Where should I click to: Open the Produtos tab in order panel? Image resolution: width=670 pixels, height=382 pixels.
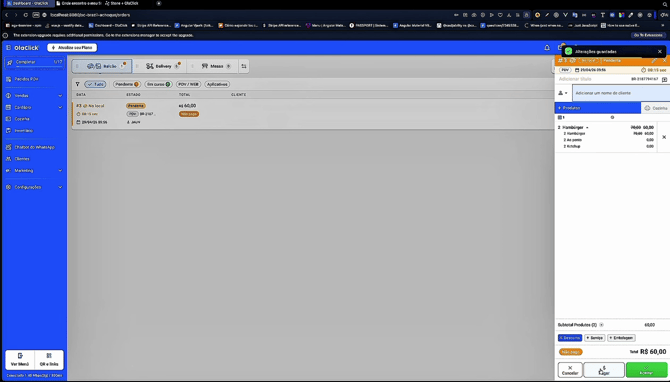tap(597, 108)
